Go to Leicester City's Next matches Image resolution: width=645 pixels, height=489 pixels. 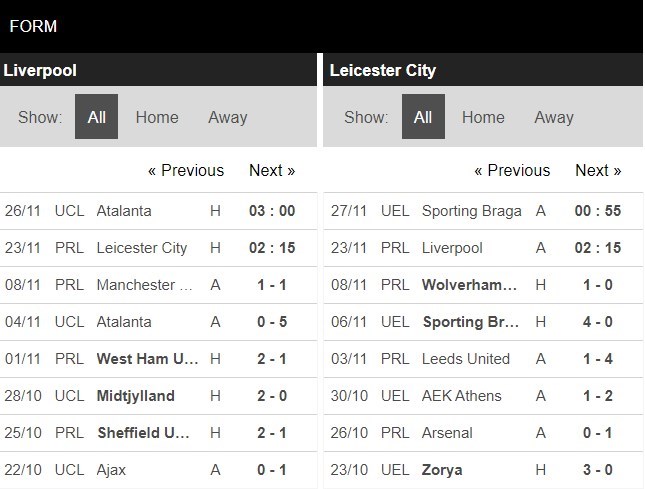[x=598, y=170]
